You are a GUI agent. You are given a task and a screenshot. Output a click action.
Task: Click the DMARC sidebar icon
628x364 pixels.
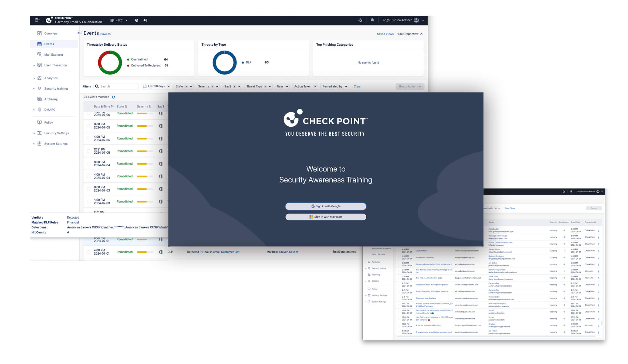click(39, 110)
